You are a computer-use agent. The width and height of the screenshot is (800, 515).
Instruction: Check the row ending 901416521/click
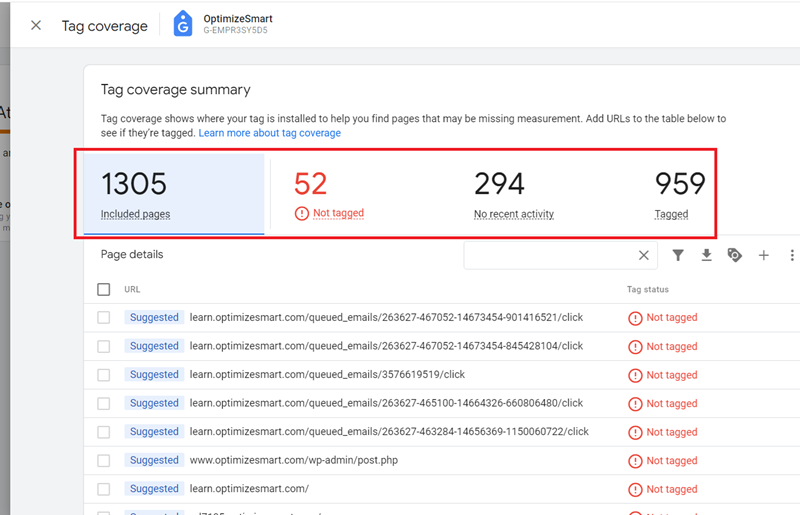(x=104, y=317)
